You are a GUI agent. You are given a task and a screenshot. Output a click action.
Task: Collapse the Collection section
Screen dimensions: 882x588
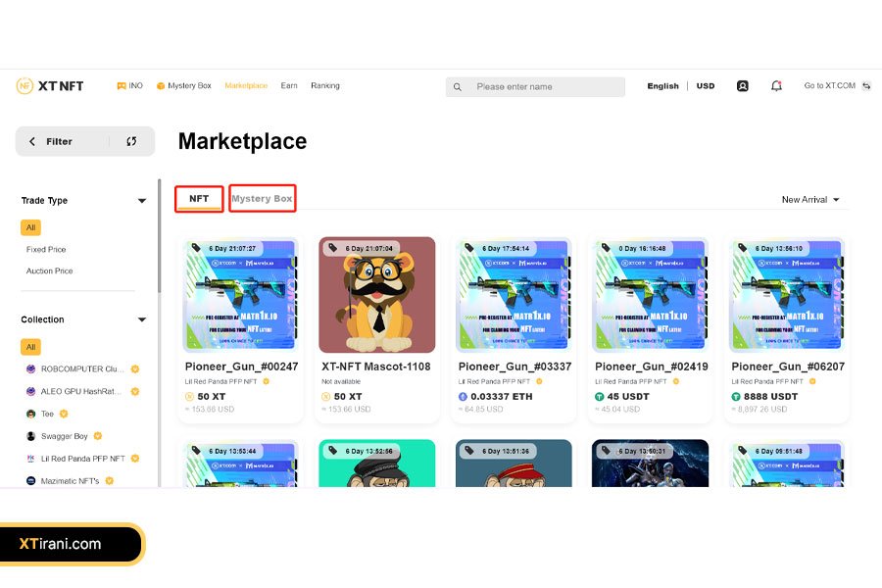(x=142, y=319)
